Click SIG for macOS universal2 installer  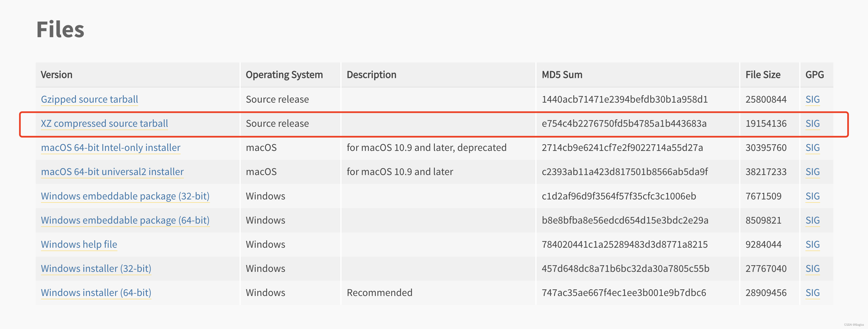tap(812, 172)
